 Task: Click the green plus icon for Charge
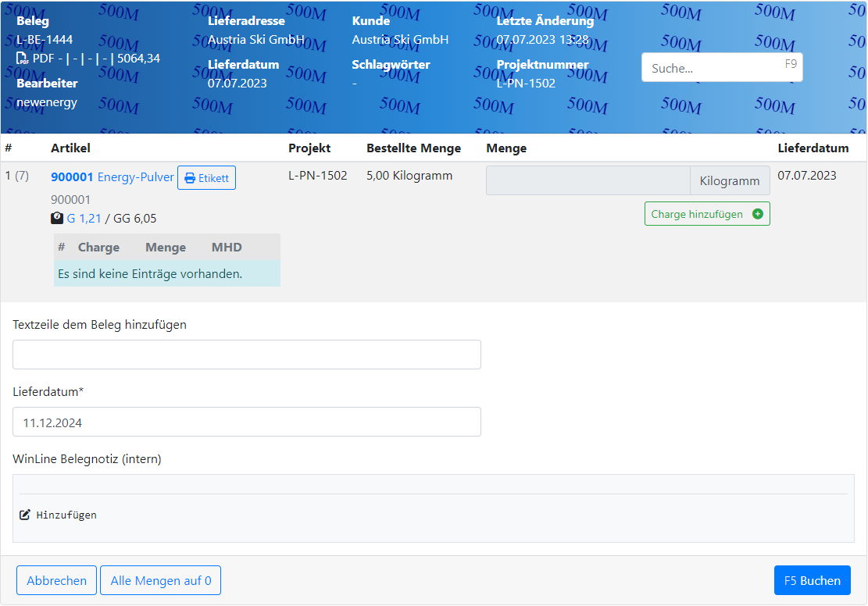click(x=757, y=214)
